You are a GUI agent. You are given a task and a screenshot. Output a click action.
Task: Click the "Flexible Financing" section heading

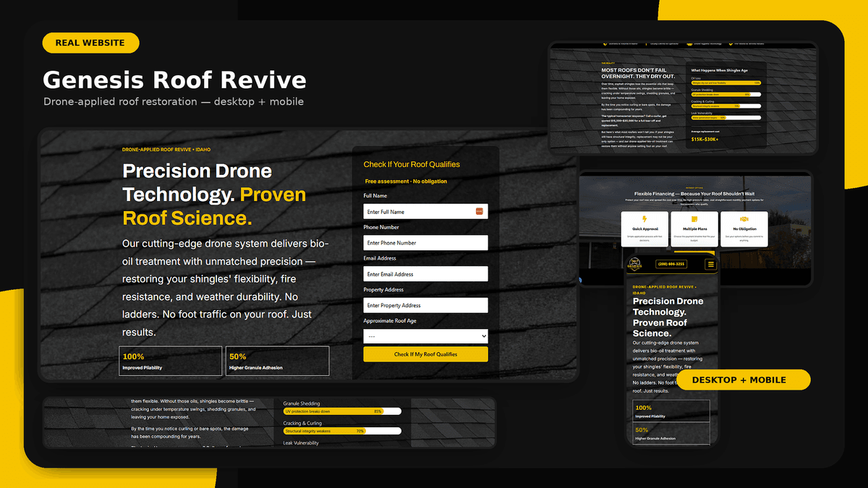[x=694, y=194]
